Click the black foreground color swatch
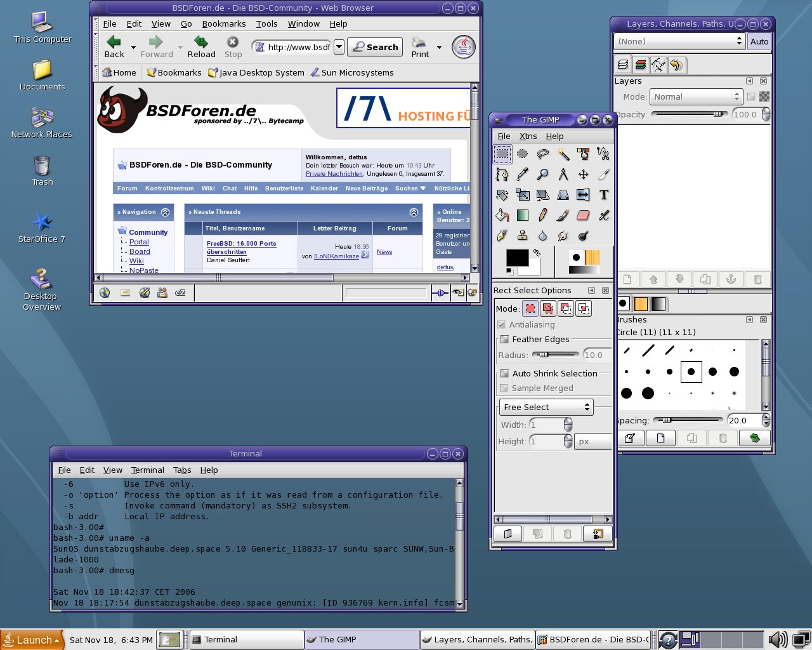This screenshot has width=812, height=650. [x=517, y=258]
